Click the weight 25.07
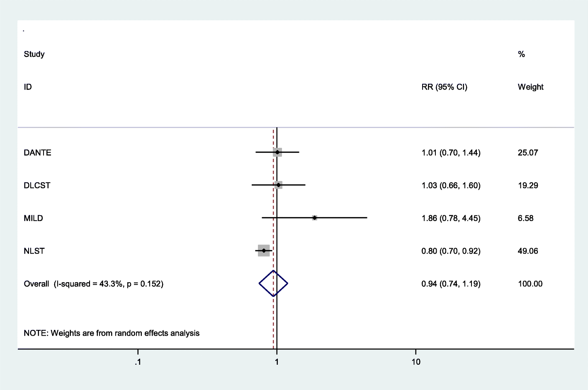This screenshot has width=588, height=390. pyautogui.click(x=527, y=153)
